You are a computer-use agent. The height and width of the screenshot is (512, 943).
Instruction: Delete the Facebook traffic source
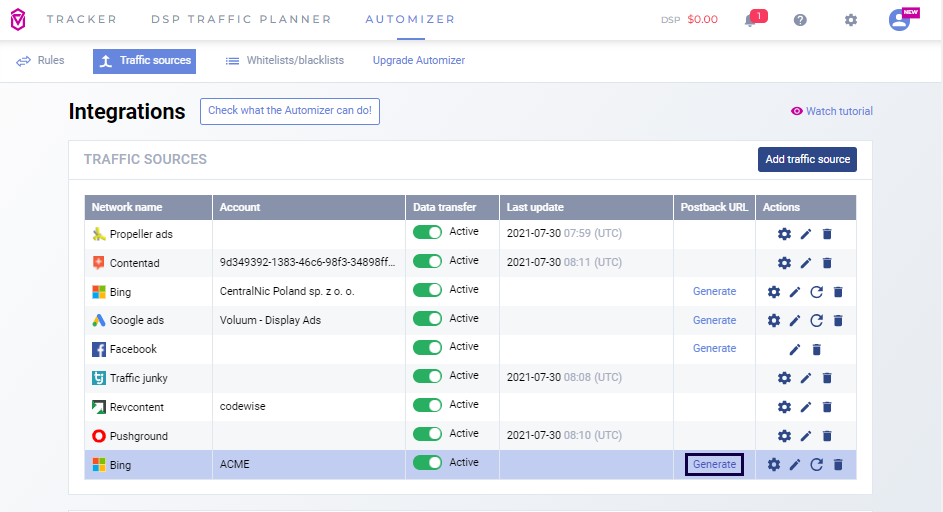(816, 349)
